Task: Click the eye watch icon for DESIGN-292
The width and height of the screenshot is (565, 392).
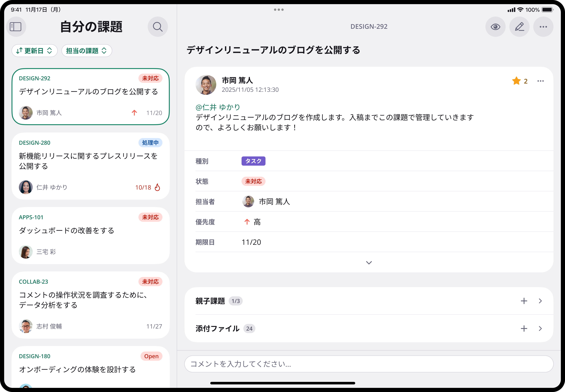Action: (496, 27)
